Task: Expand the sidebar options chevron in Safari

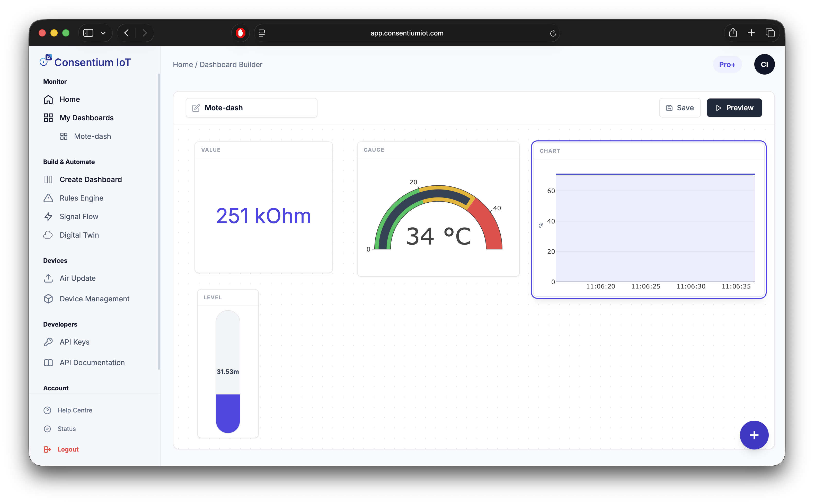Action: 103,33
